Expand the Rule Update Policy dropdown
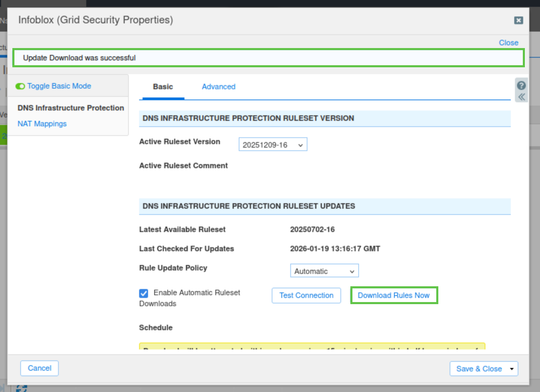The image size is (540, 392). pos(324,271)
